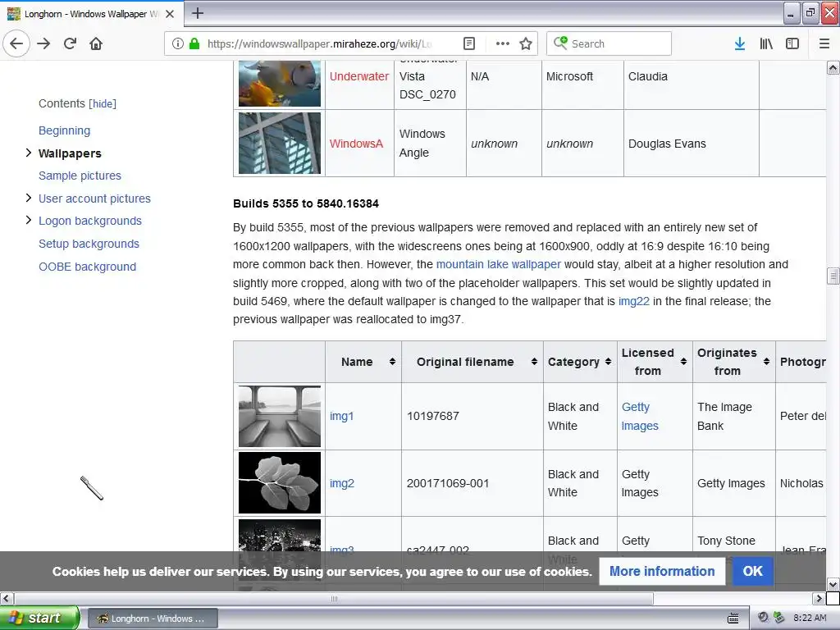
Task: Toggle reader view in address bar
Action: point(468,43)
